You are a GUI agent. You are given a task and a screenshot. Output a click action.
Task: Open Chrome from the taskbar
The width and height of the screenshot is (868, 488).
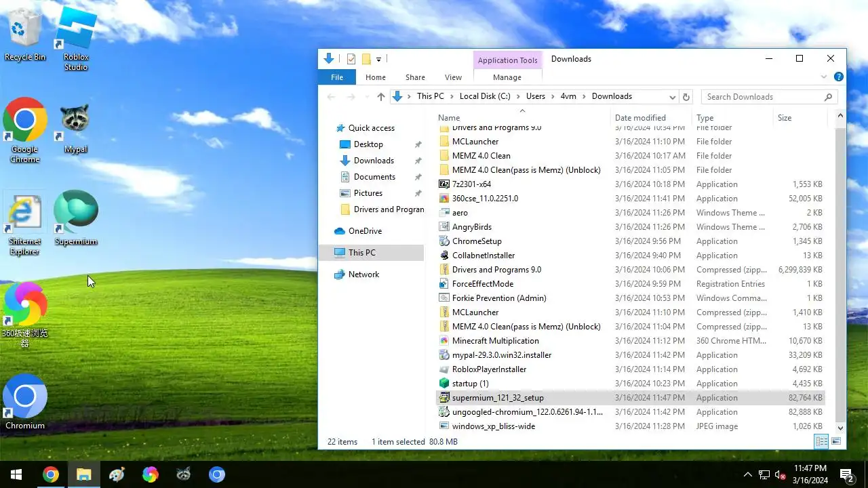(x=51, y=474)
